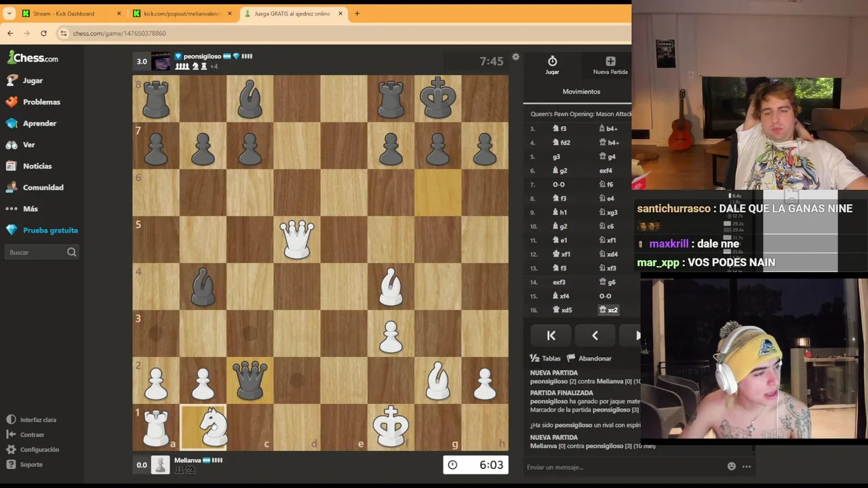Screen dimensions: 868x488
Task: Select the white king on f1
Action: click(x=391, y=427)
